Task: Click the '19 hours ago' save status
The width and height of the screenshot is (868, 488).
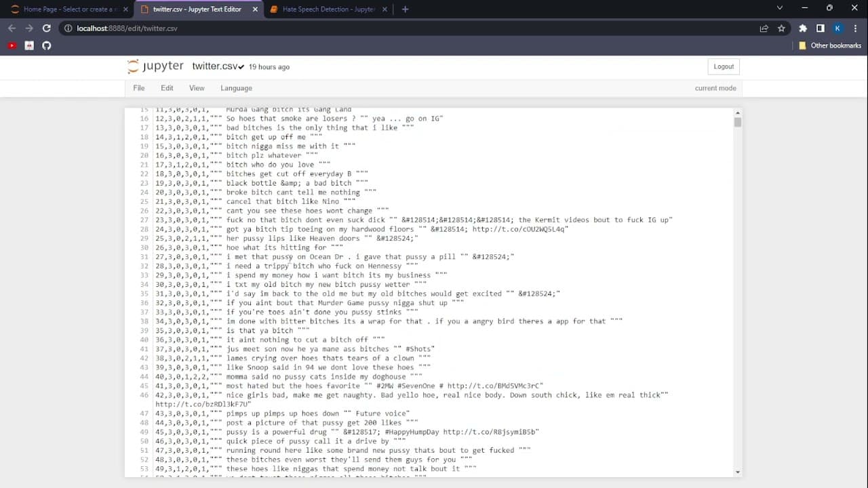Action: (x=269, y=67)
